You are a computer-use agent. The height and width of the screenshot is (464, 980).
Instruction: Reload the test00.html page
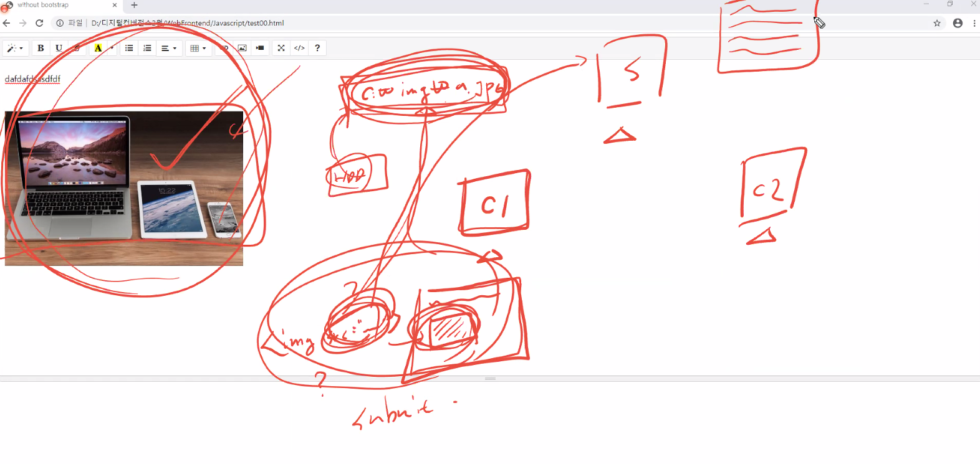pyautogui.click(x=39, y=23)
